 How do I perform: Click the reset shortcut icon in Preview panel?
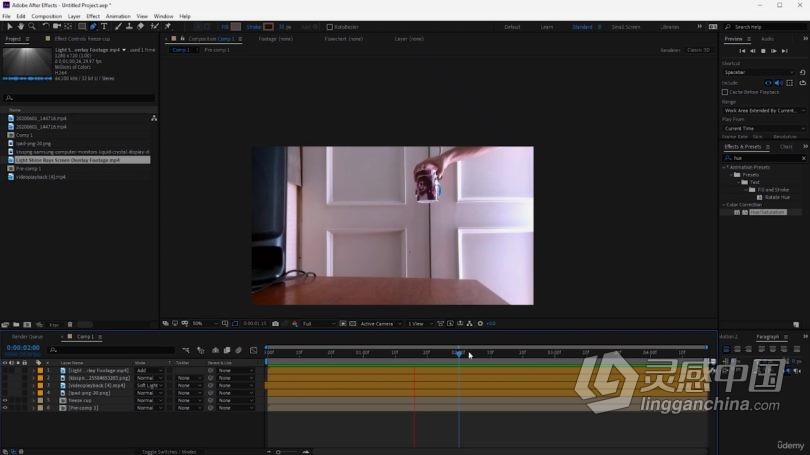pyautogui.click(x=802, y=72)
